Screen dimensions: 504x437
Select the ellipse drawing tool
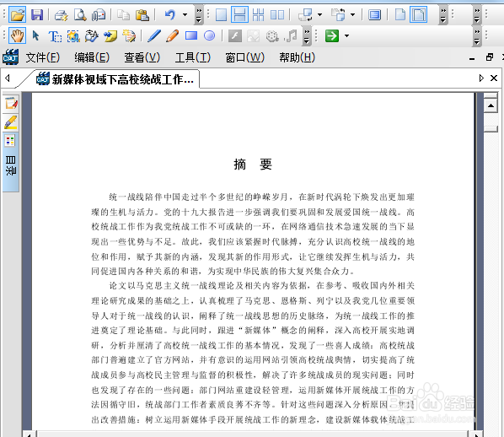click(210, 35)
